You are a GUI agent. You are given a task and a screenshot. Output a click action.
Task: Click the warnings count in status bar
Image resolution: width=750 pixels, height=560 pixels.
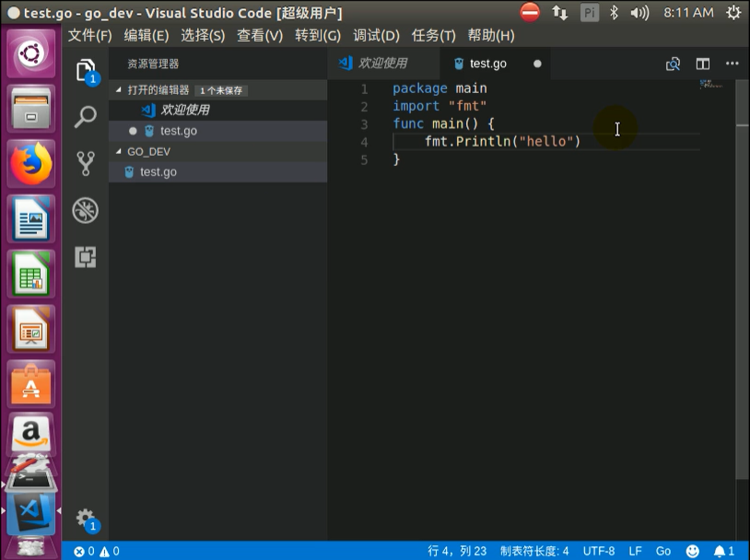(x=110, y=552)
